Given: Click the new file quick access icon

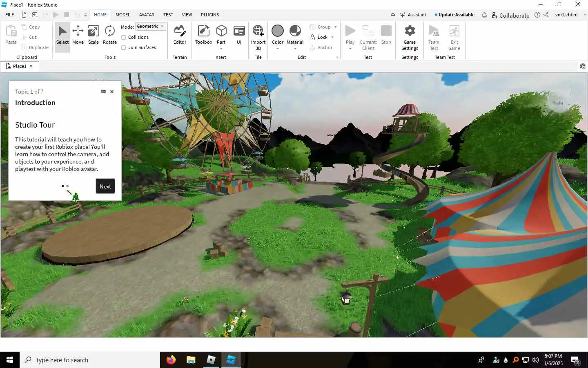Looking at the screenshot, I should [x=24, y=15].
